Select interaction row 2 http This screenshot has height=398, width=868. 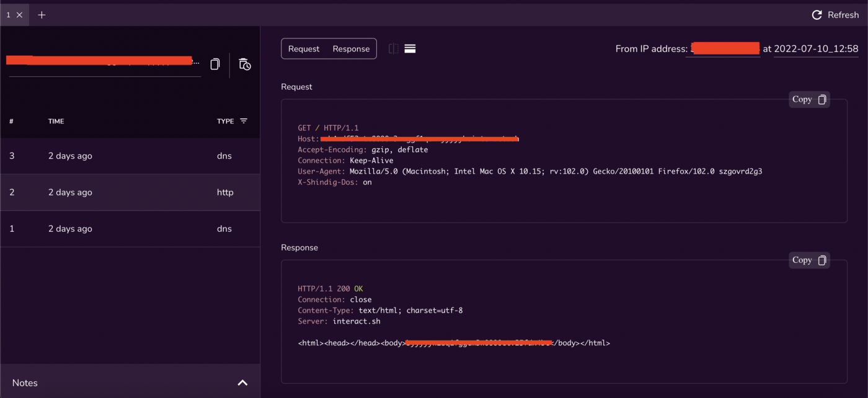(x=130, y=192)
